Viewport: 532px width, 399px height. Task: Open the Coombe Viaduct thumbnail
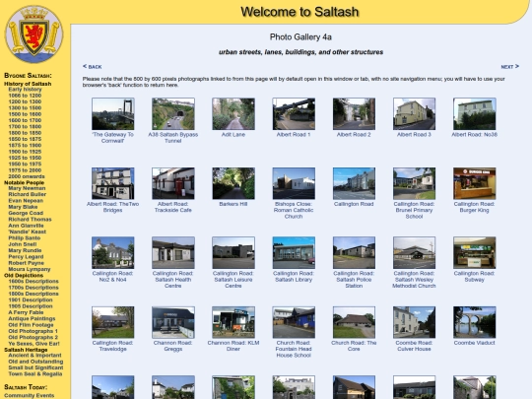click(474, 322)
